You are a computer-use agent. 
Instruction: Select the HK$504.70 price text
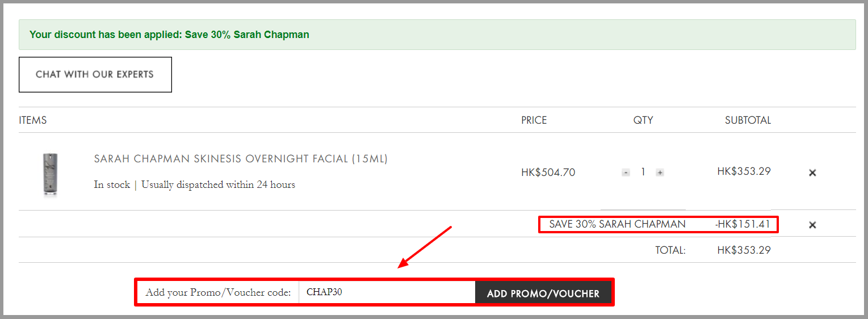coord(548,172)
